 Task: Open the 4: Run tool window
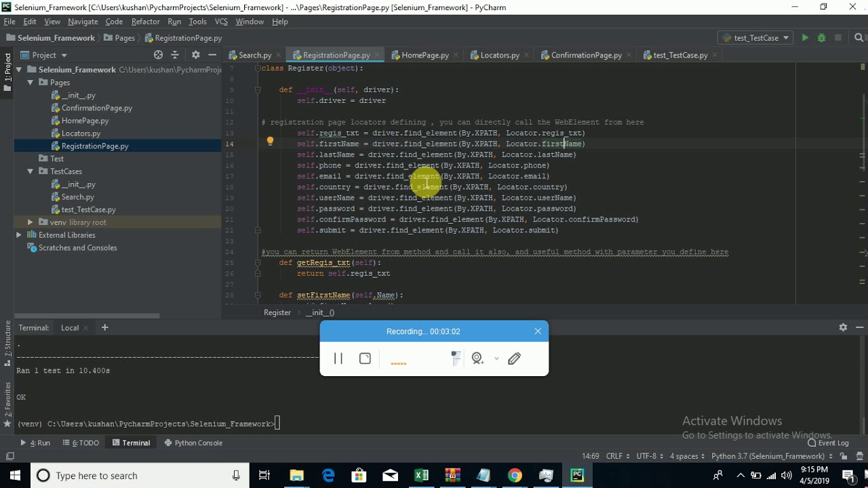pyautogui.click(x=35, y=443)
